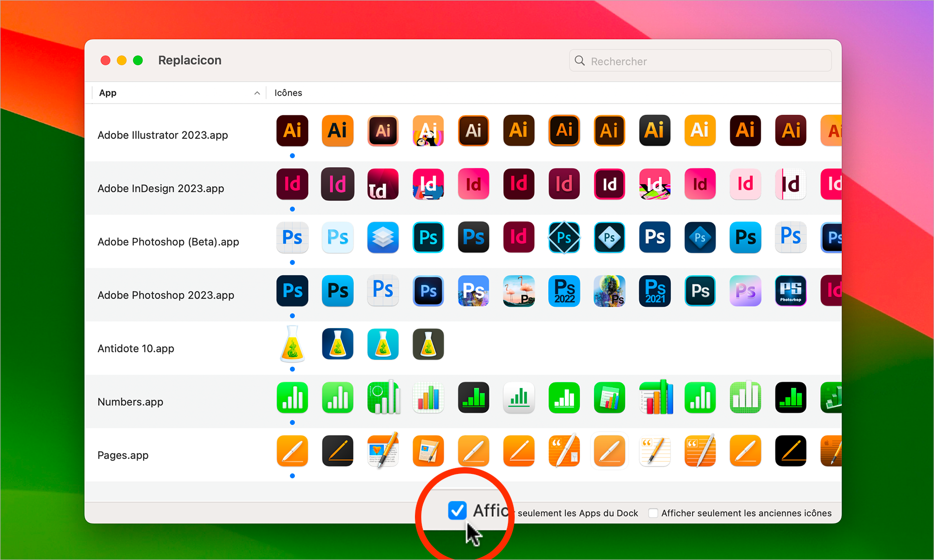Select the black Numbers bar chart icon
Viewport: 934px width, 560px height.
[x=474, y=400]
